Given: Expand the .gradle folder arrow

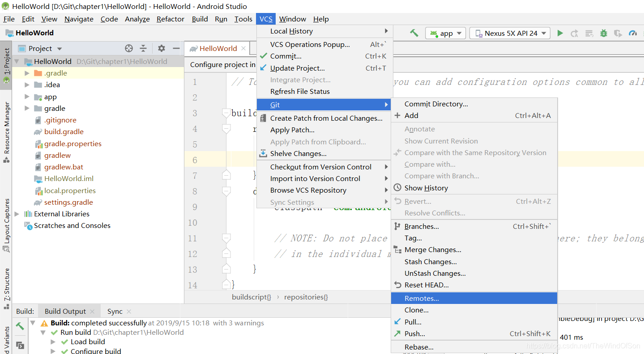Looking at the screenshot, I should [x=27, y=73].
